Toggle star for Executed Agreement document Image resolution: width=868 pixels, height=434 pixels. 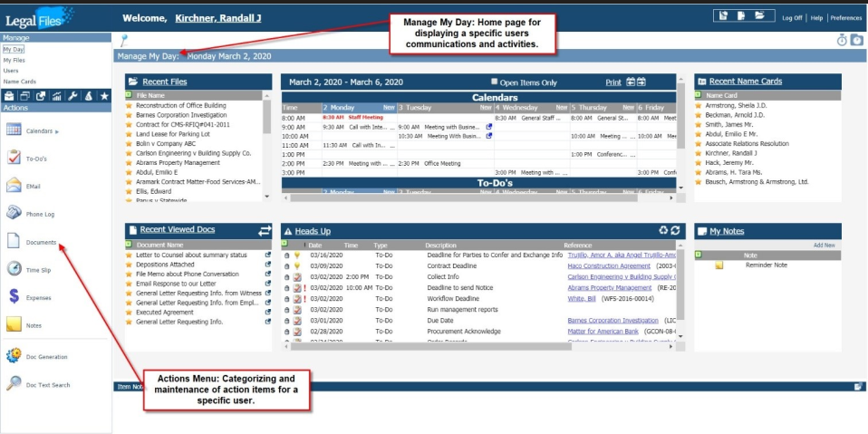point(129,313)
